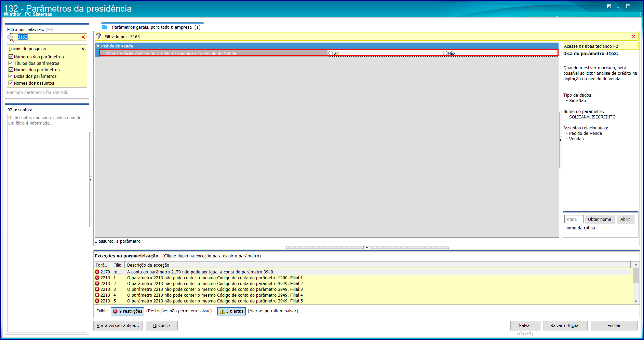Open 'Parâmetros gerais, para toda a empresa' tab
Viewport: 644px width, 340px height.
coord(153,27)
